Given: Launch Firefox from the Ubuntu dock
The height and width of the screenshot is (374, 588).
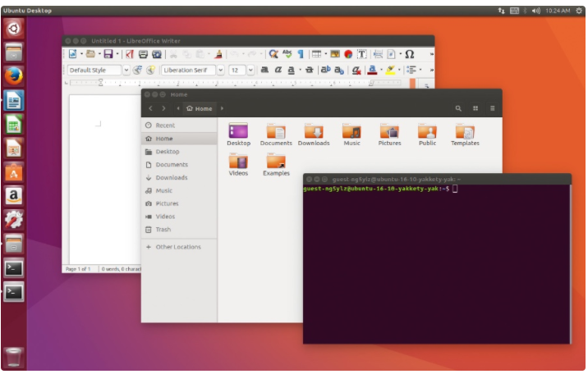Looking at the screenshot, I should tap(14, 76).
